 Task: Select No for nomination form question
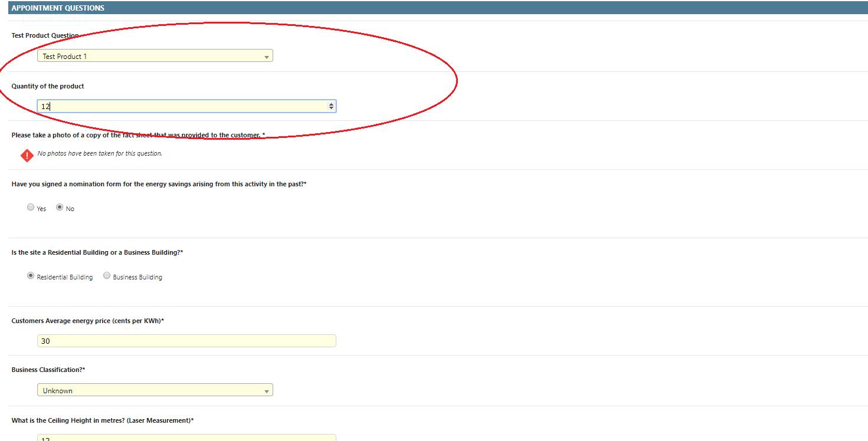point(60,208)
